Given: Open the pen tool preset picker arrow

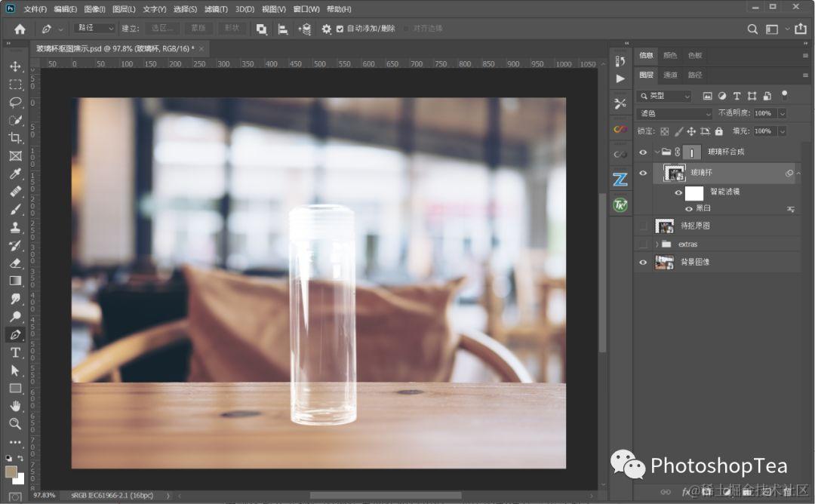Looking at the screenshot, I should [x=61, y=29].
